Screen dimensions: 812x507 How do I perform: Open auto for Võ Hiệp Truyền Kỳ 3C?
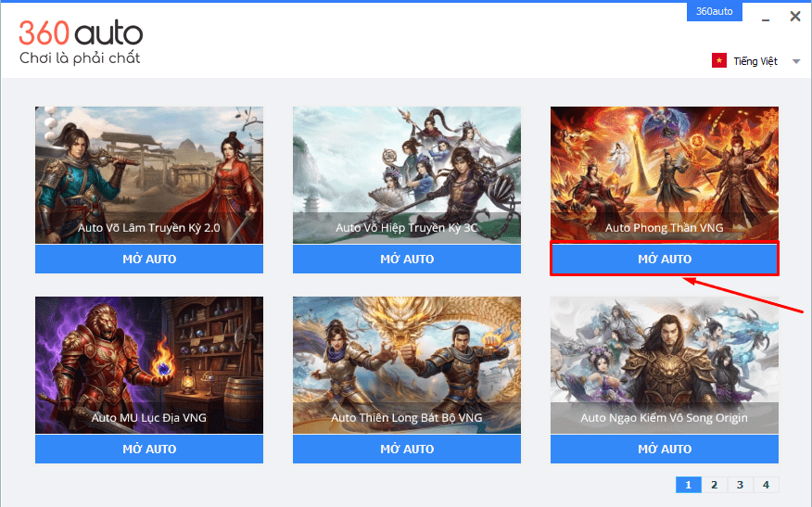point(407,259)
